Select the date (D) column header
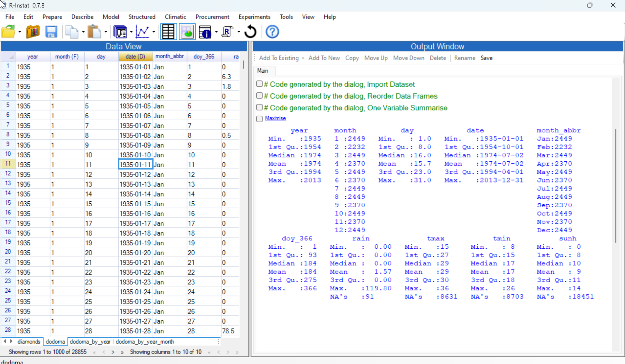This screenshot has width=625, height=364. (x=135, y=57)
